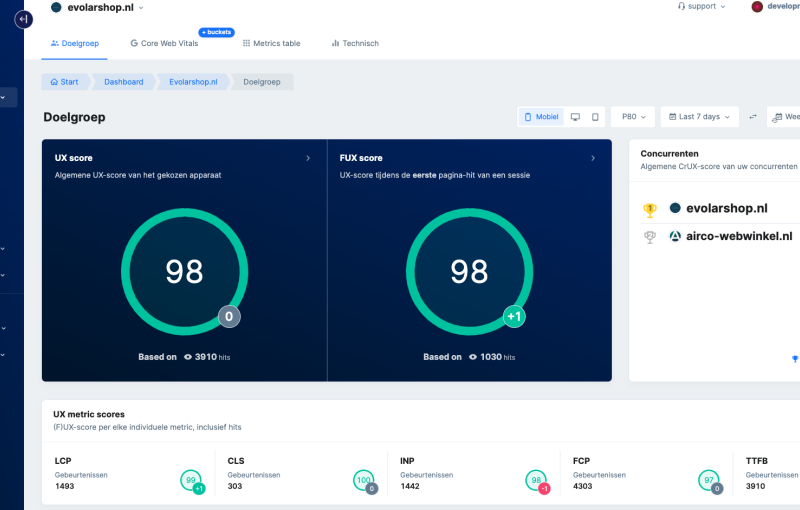Click the Metrics table grid icon

point(246,43)
